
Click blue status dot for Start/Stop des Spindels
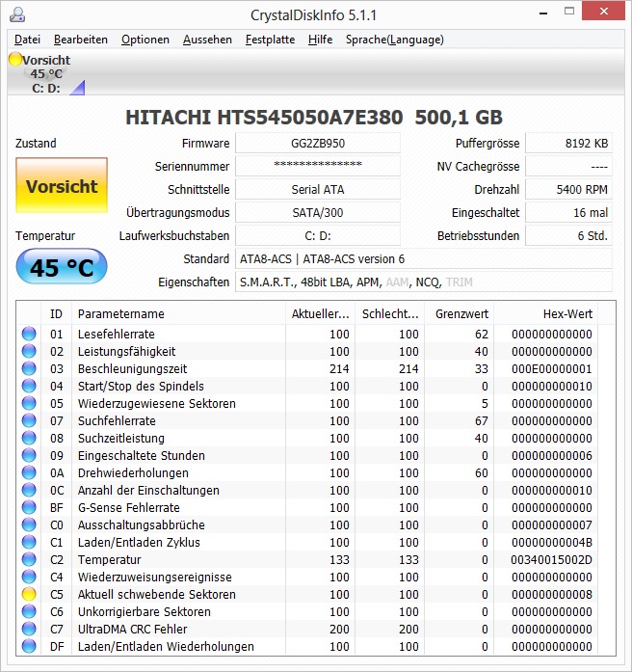click(x=29, y=387)
